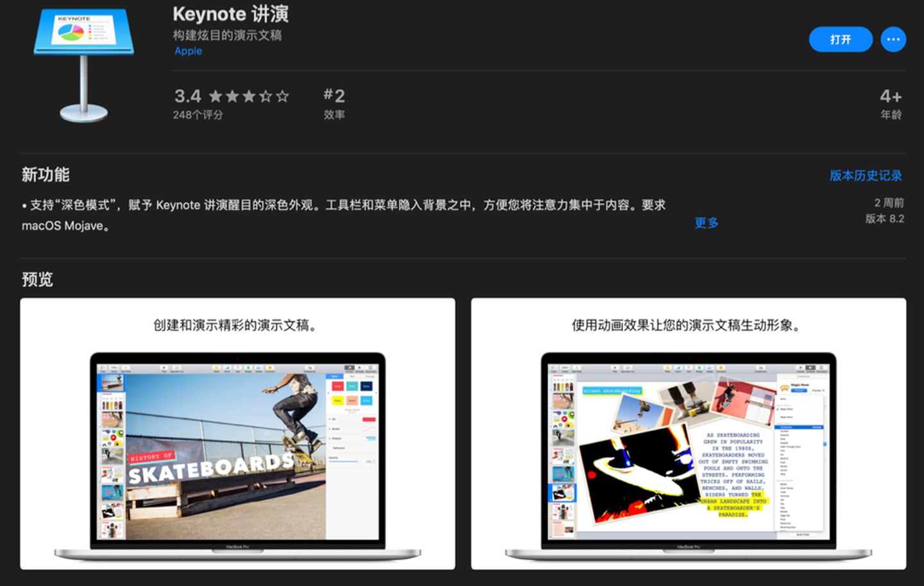The image size is (924, 586).
Task: Click the 新功能 section heading
Action: (46, 175)
